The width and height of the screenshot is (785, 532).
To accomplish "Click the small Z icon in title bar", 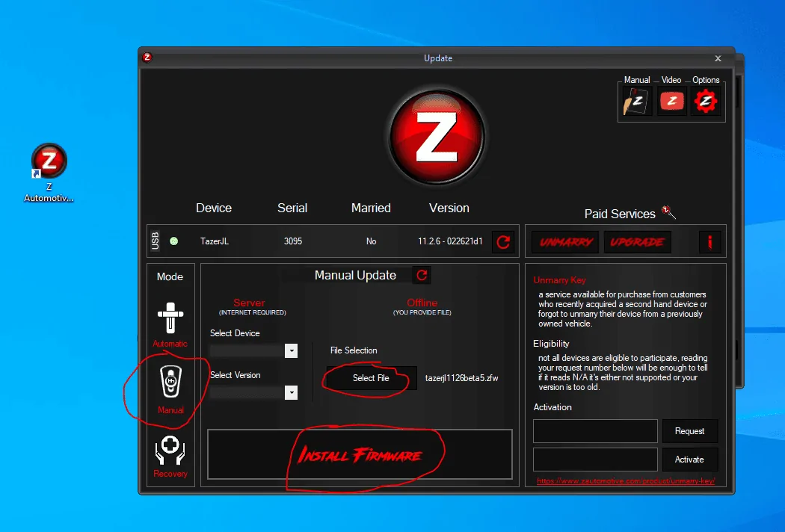I will (x=147, y=58).
